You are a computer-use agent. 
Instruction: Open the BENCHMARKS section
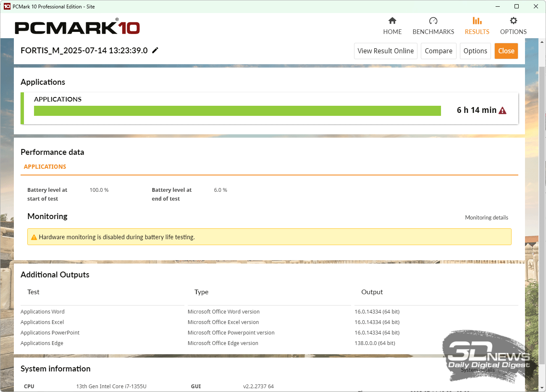coord(433,26)
